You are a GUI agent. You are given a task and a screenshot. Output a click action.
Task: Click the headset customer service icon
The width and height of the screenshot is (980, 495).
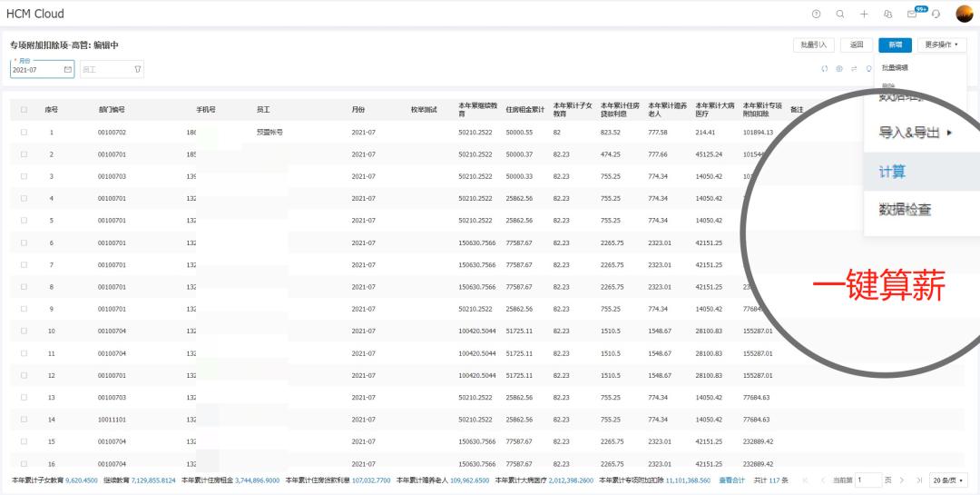936,14
